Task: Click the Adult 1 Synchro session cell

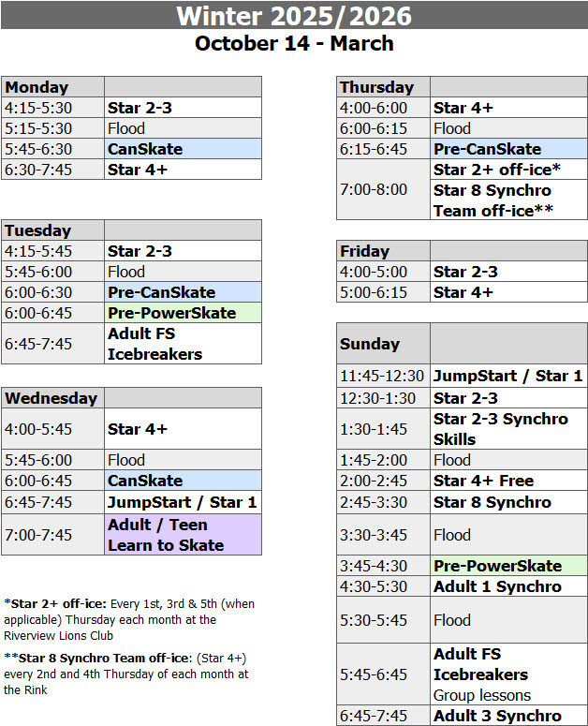Action: pyautogui.click(x=508, y=586)
